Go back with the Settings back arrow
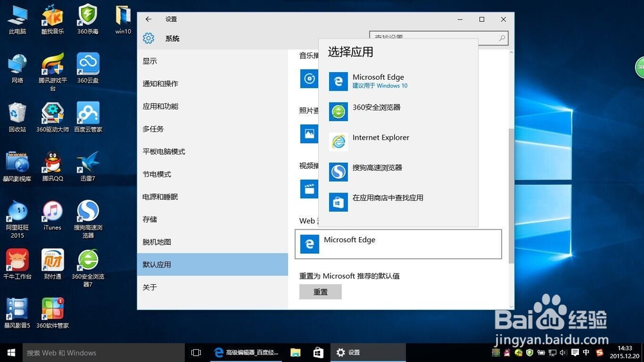This screenshot has width=644, height=362. click(148, 19)
